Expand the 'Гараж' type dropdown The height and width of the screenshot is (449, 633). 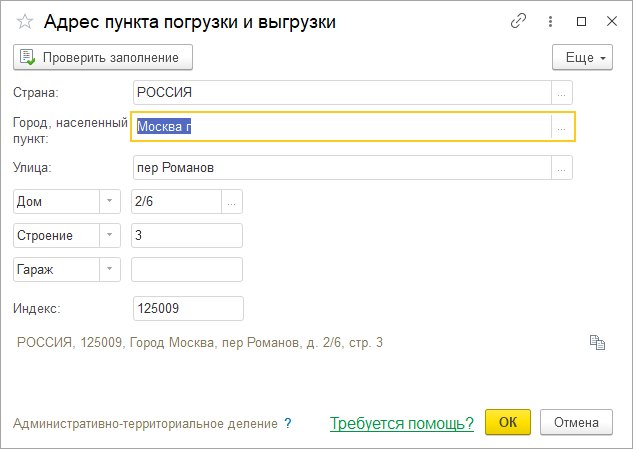109,269
